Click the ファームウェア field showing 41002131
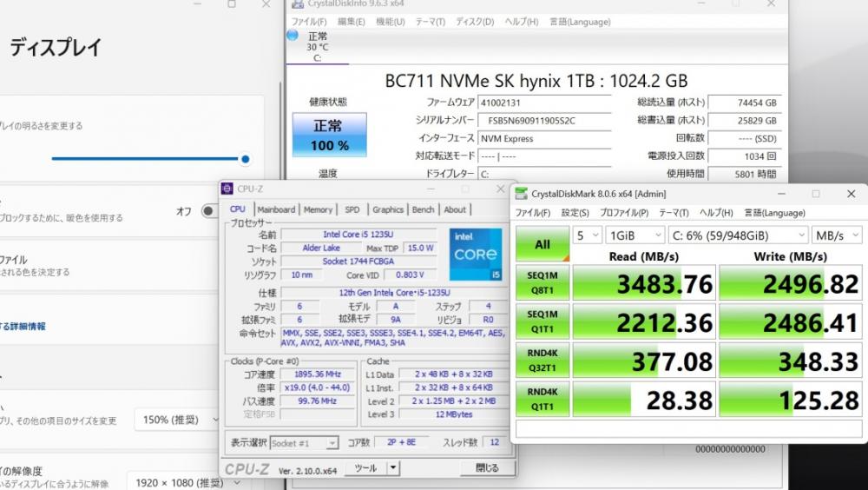Screen dimensions: 868x490 pos(545,103)
